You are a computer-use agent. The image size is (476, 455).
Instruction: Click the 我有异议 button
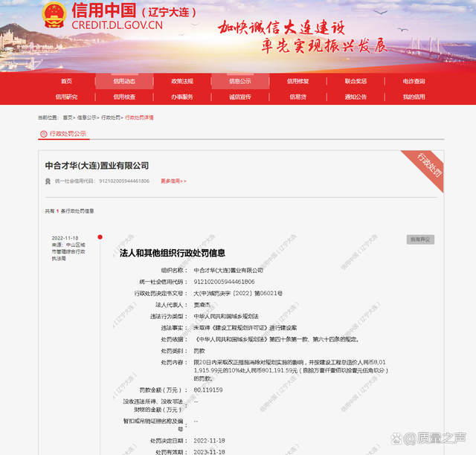[x=420, y=239]
